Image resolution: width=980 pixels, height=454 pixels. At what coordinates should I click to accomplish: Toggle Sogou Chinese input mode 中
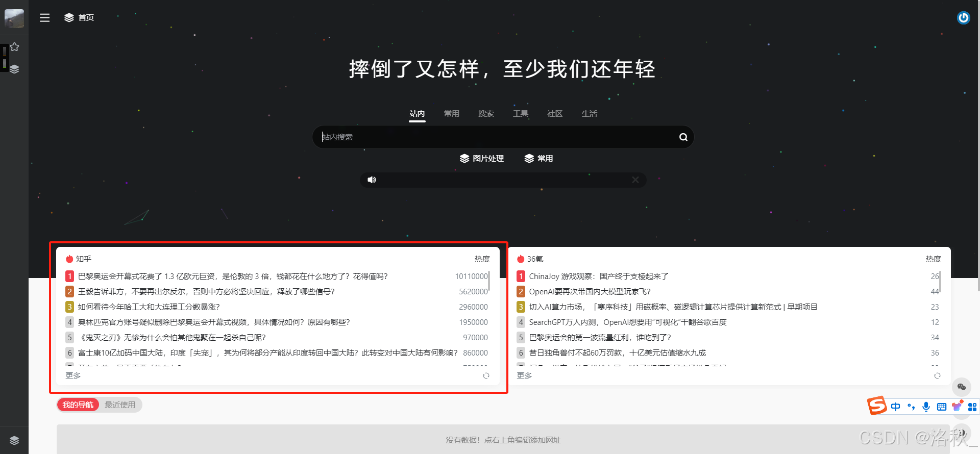point(895,407)
